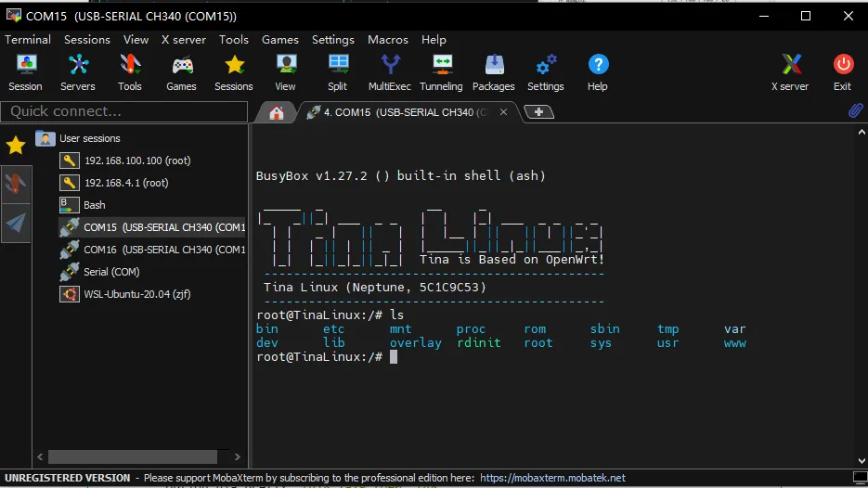868x488 pixels.
Task: Click the Quick connect input field
Action: coord(123,111)
